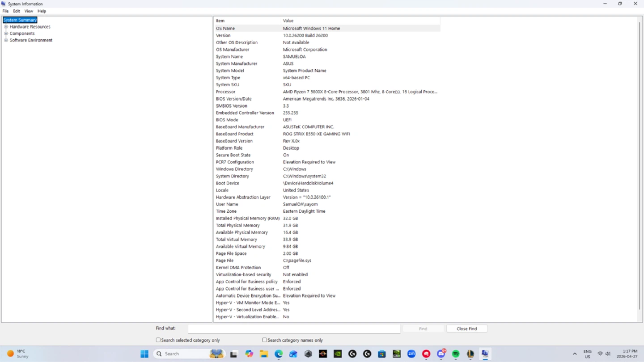Image resolution: width=644 pixels, height=362 pixels.
Task: Select System Summary in the tree
Action: tap(20, 20)
